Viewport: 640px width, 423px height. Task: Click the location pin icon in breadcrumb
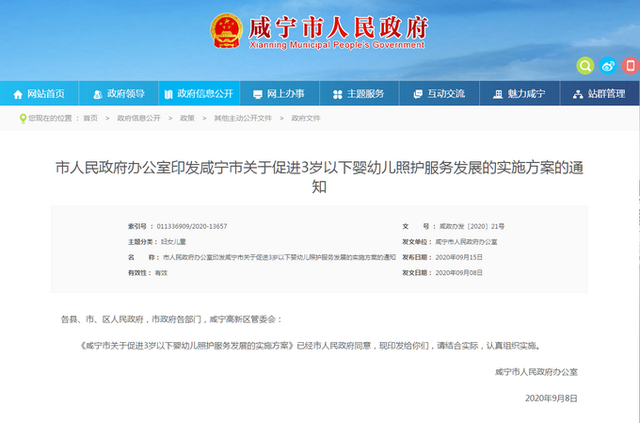[x=22, y=118]
